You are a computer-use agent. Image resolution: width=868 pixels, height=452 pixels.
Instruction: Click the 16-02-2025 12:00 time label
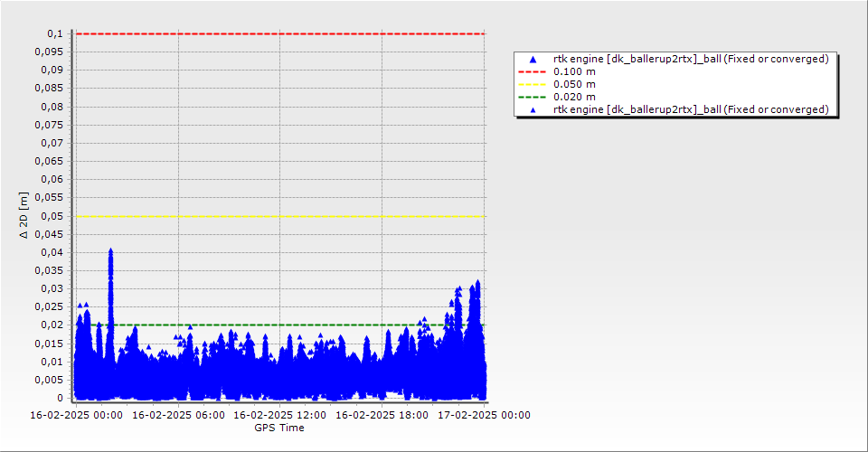pos(280,415)
